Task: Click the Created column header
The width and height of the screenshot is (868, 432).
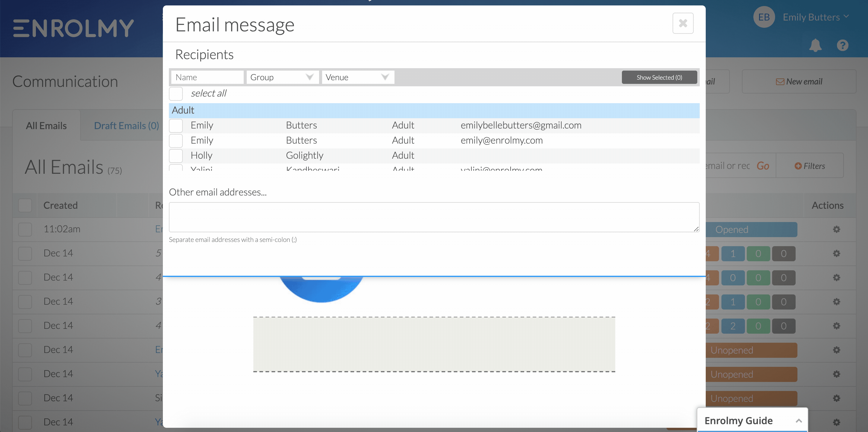Action: [x=60, y=205]
